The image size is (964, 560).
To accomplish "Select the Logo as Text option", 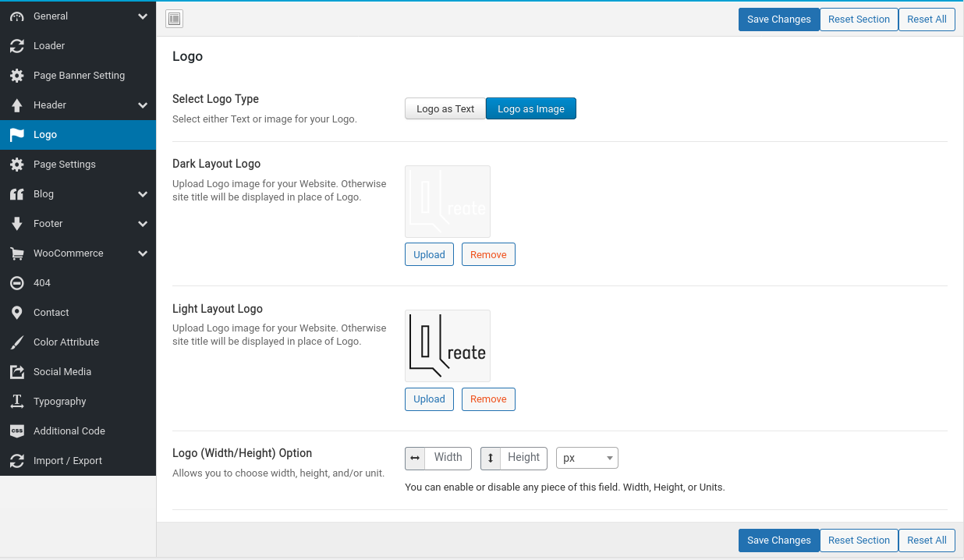I will coord(445,108).
